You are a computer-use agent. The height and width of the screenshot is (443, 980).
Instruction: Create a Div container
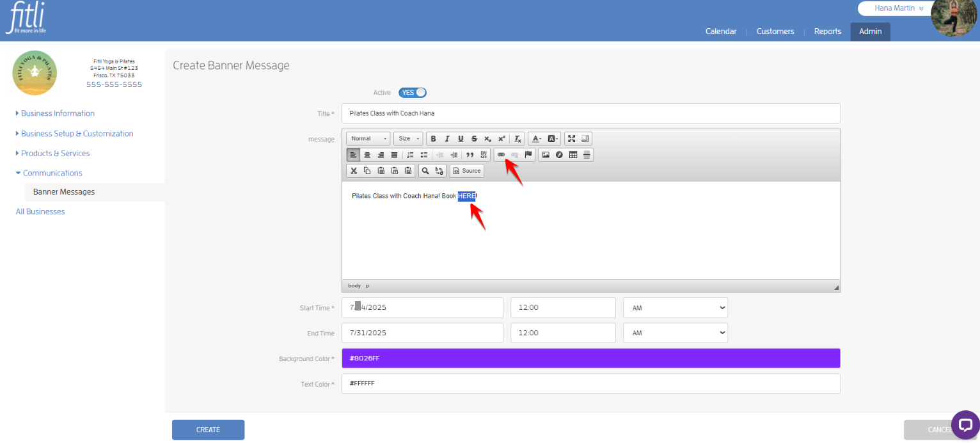[x=484, y=155]
